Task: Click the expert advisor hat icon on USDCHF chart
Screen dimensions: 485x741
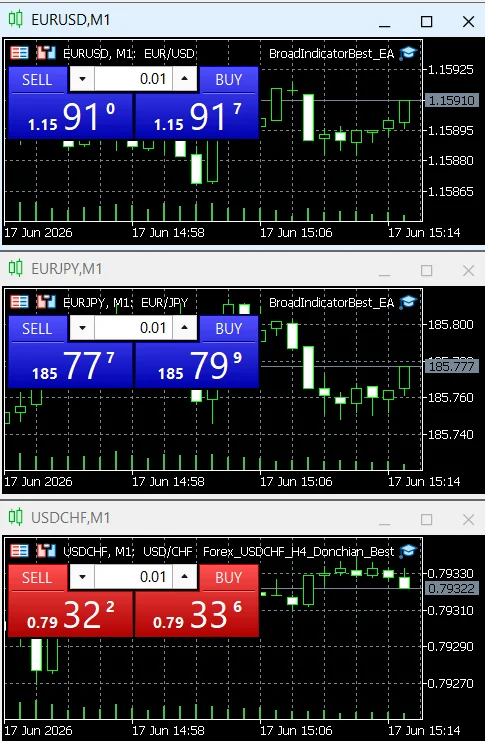Action: pyautogui.click(x=407, y=551)
